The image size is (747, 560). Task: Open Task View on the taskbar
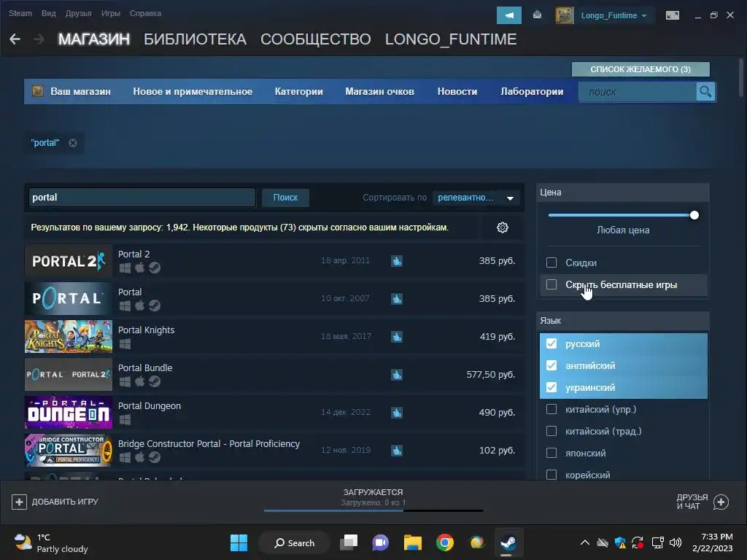click(x=349, y=542)
